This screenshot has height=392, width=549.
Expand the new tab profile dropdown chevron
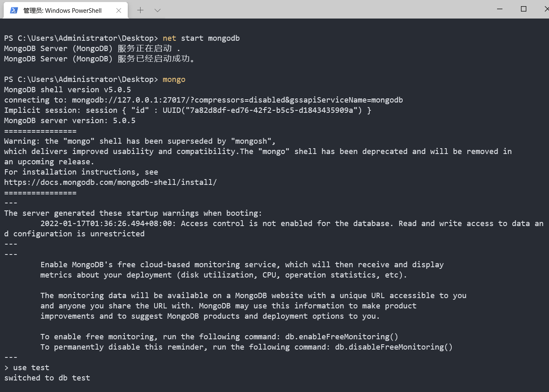tap(157, 10)
